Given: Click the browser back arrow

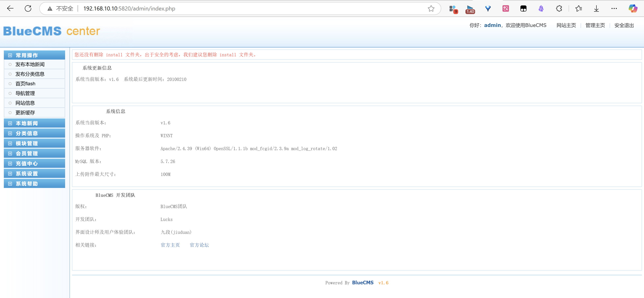Looking at the screenshot, I should pyautogui.click(x=10, y=8).
